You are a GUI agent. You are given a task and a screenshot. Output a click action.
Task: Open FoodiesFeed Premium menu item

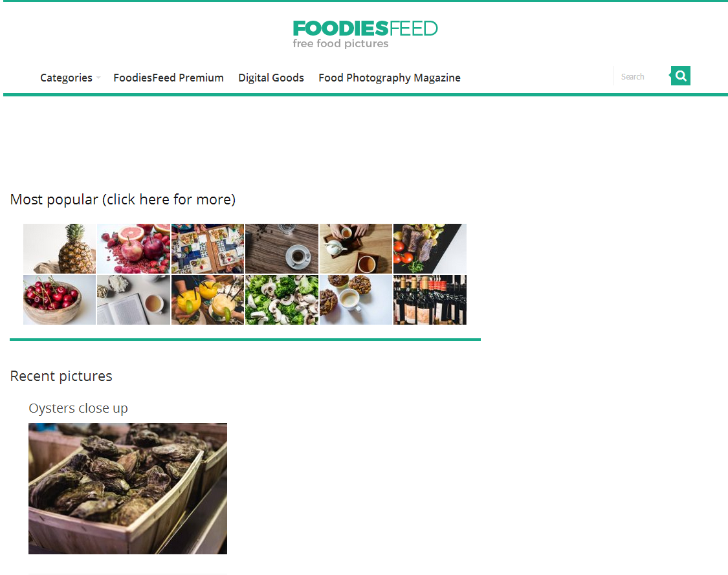(x=168, y=78)
